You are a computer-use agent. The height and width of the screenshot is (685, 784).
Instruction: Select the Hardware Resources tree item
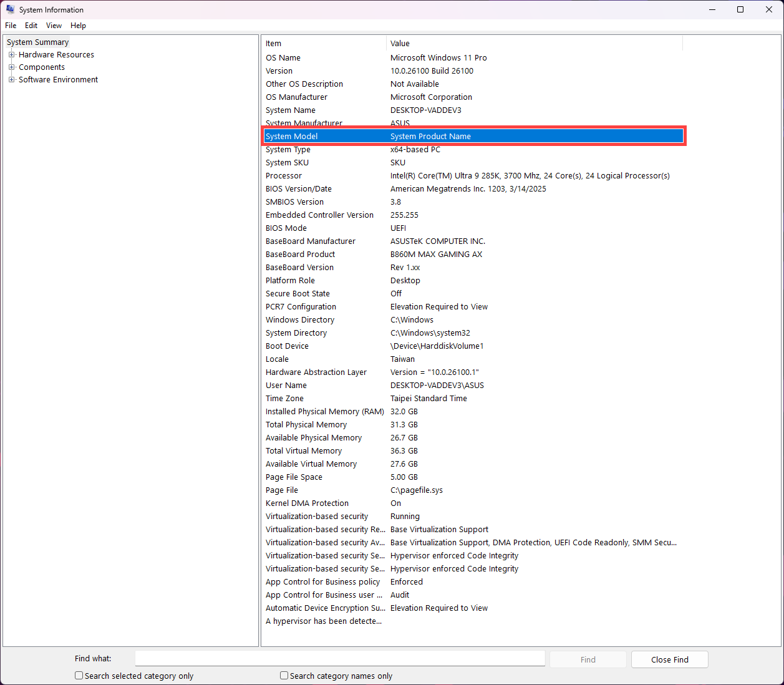point(56,55)
